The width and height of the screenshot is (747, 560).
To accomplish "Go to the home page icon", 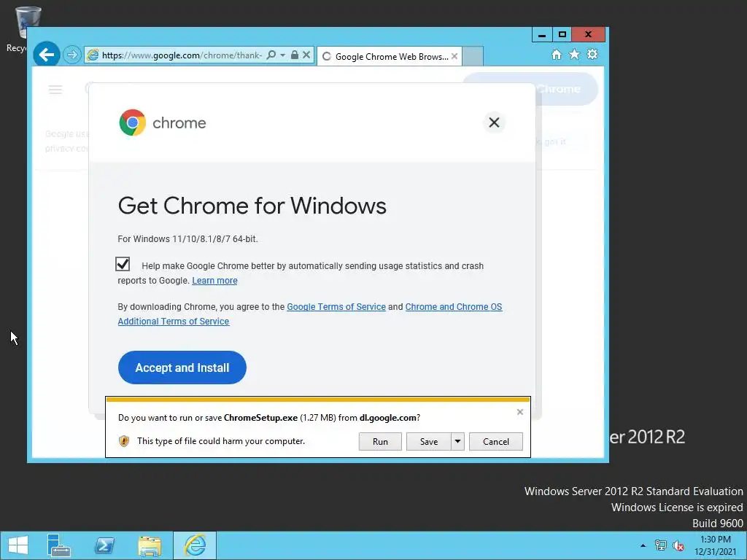I will pyautogui.click(x=557, y=54).
